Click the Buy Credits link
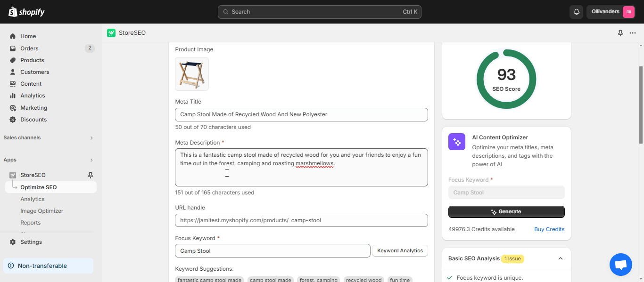The height and width of the screenshot is (282, 644). click(549, 229)
